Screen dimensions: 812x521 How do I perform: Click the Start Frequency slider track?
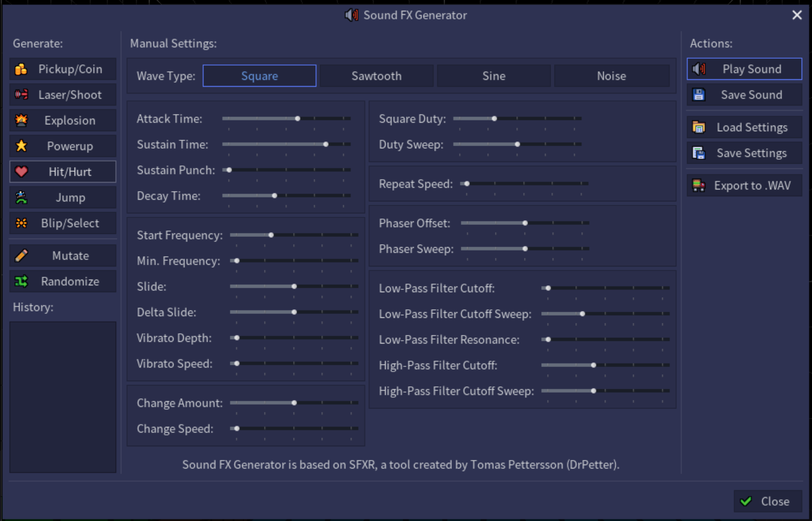pos(294,235)
